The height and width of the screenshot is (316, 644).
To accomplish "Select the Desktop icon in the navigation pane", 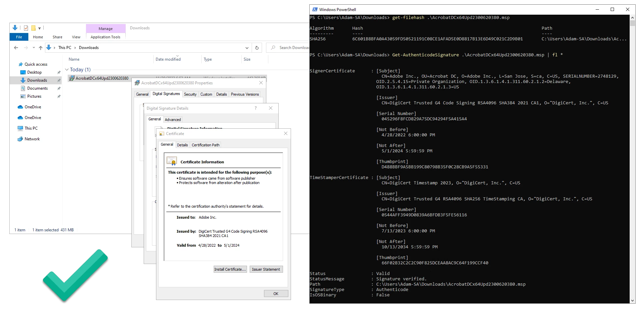I will coord(23,72).
